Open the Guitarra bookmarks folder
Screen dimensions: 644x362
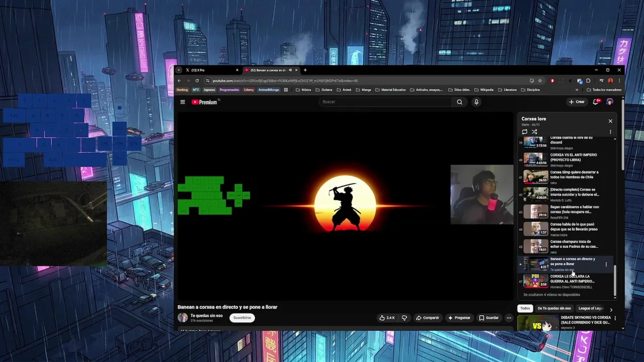point(324,89)
